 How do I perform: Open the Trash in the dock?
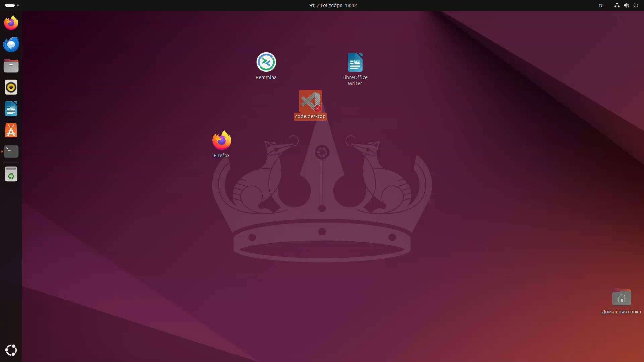11,174
